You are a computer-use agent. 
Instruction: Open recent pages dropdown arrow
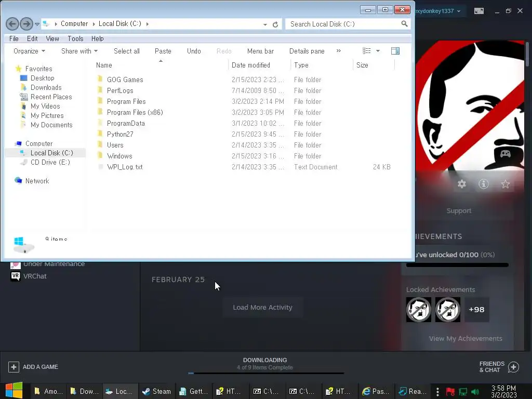(x=37, y=24)
